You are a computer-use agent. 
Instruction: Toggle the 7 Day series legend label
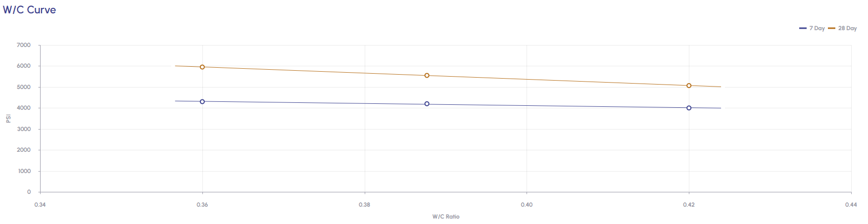pos(817,28)
